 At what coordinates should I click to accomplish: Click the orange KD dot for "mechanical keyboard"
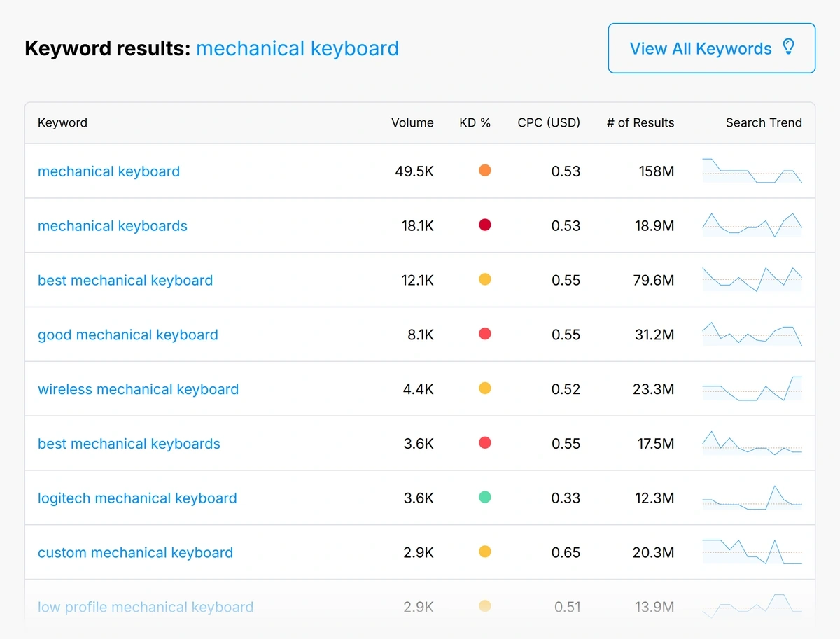pos(484,171)
